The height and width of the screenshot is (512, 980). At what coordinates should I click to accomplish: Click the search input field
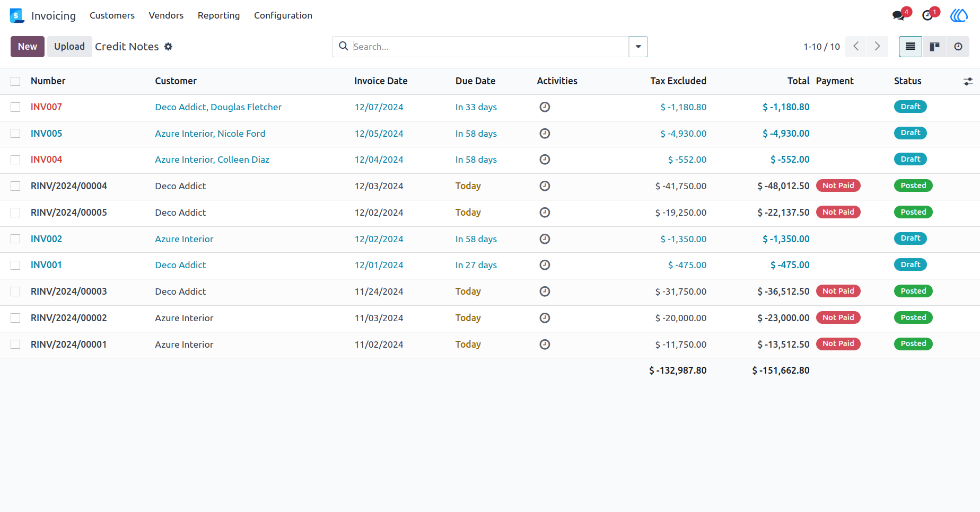490,47
